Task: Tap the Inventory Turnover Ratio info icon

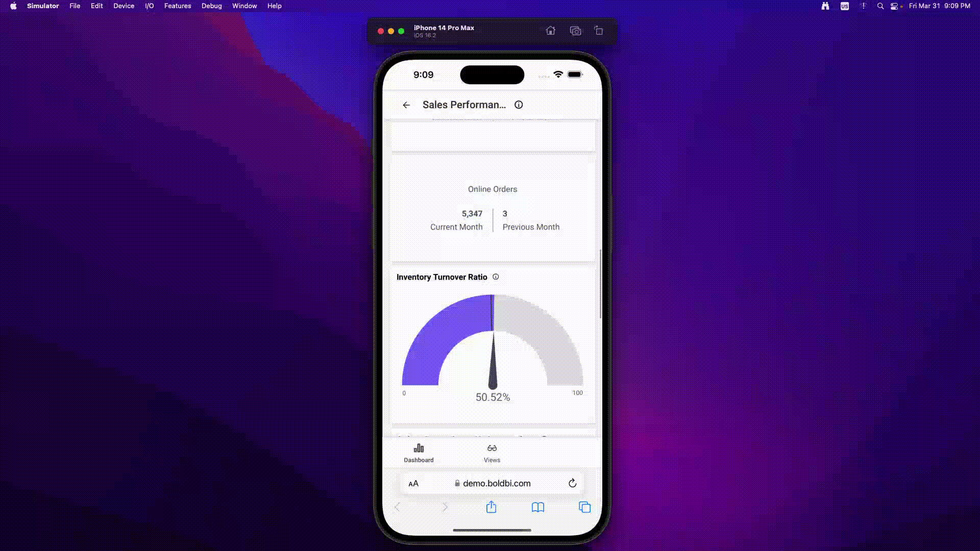Action: (496, 277)
